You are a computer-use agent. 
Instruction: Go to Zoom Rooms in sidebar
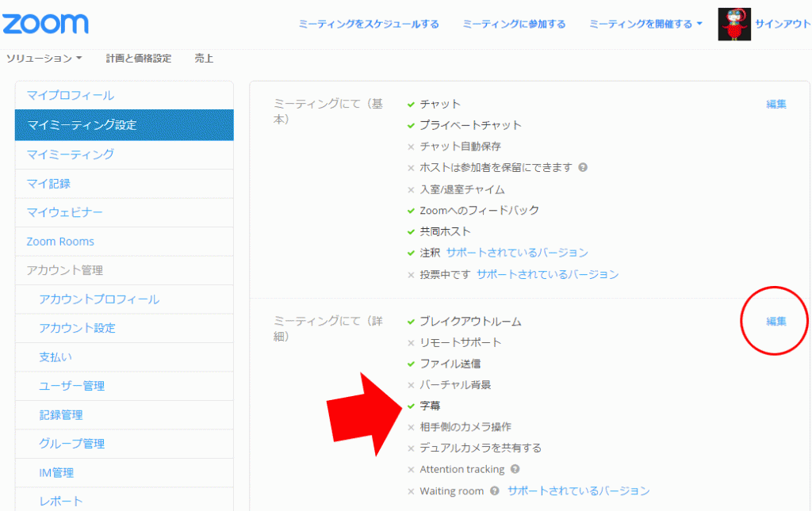[60, 242]
